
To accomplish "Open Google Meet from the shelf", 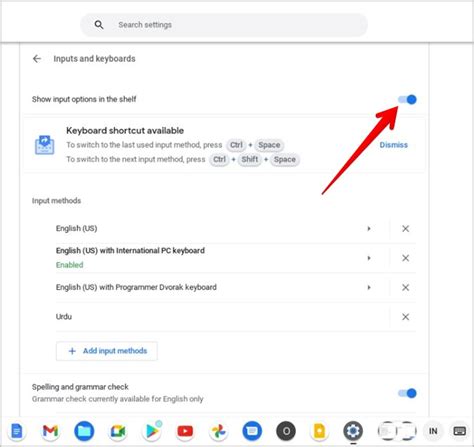I will (x=118, y=431).
